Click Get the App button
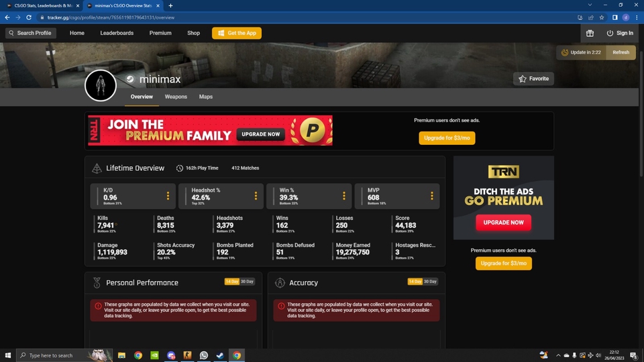The image size is (644, 362). 237,33
